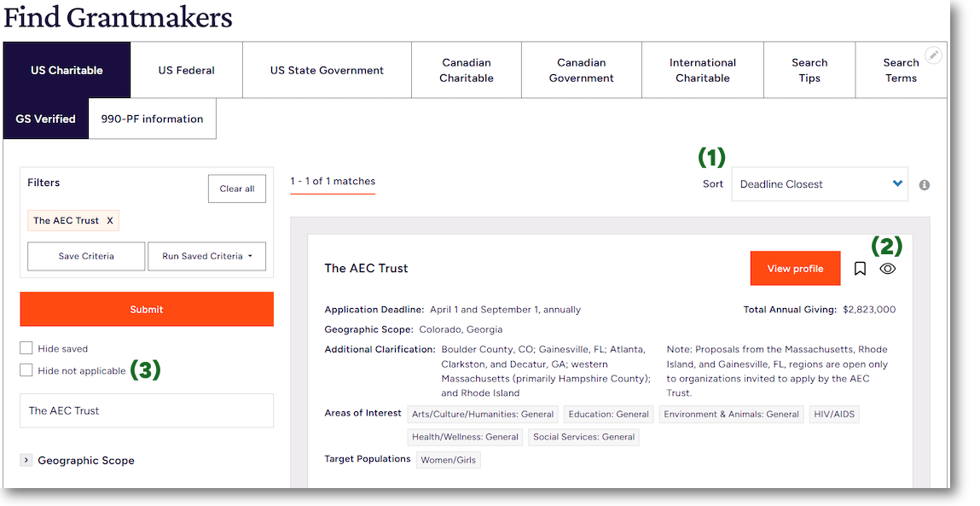Click the info icon beside Sort dropdown
Image resolution: width=980 pixels, height=506 pixels.
(925, 184)
